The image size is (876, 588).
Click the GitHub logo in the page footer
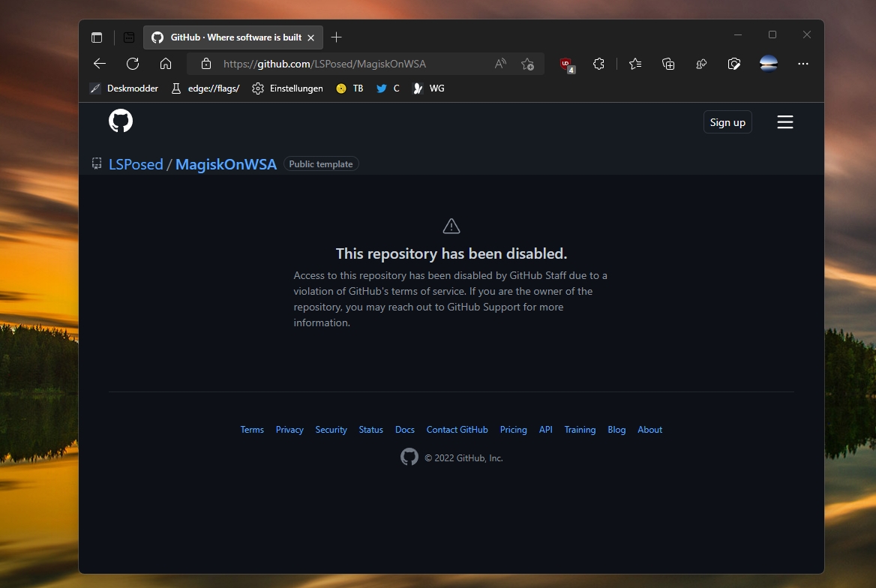pos(409,457)
